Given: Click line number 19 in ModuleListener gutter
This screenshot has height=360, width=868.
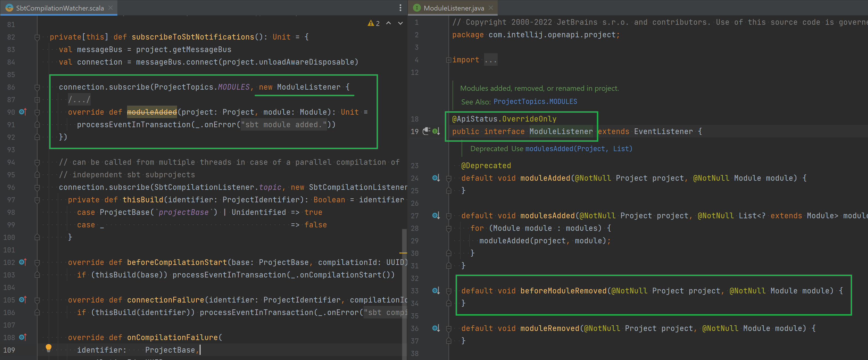Looking at the screenshot, I should [x=414, y=131].
